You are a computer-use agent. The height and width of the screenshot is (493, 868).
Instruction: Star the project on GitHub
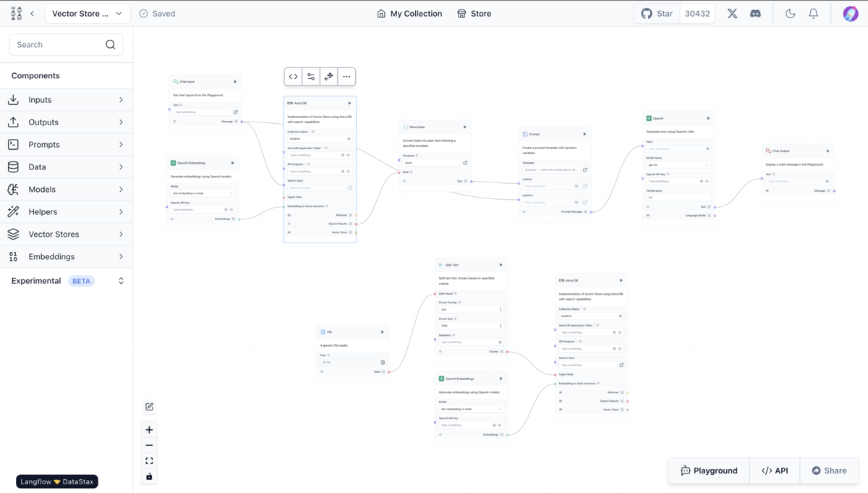(x=657, y=14)
